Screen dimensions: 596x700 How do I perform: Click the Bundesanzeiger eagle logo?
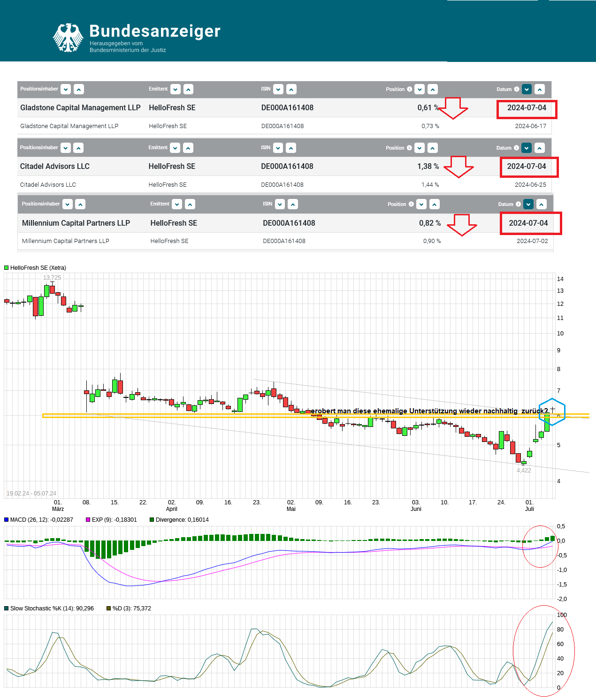pyautogui.click(x=68, y=37)
